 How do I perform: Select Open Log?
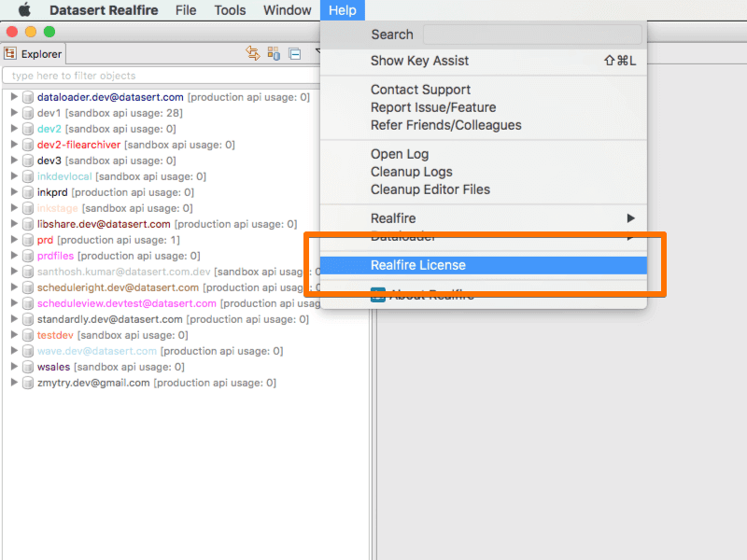(x=483, y=154)
